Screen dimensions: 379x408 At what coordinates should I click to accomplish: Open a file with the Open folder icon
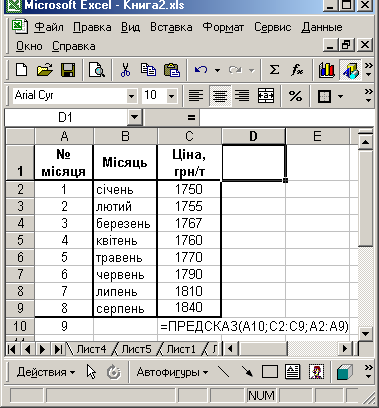pyautogui.click(x=45, y=70)
